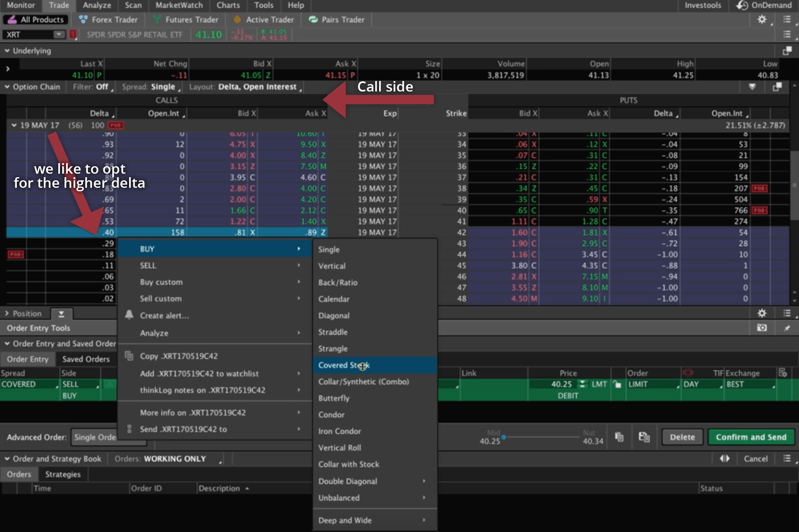The height and width of the screenshot is (532, 799).
Task: Adjust the 40.25 price using the stepper arrows
Action: [583, 384]
